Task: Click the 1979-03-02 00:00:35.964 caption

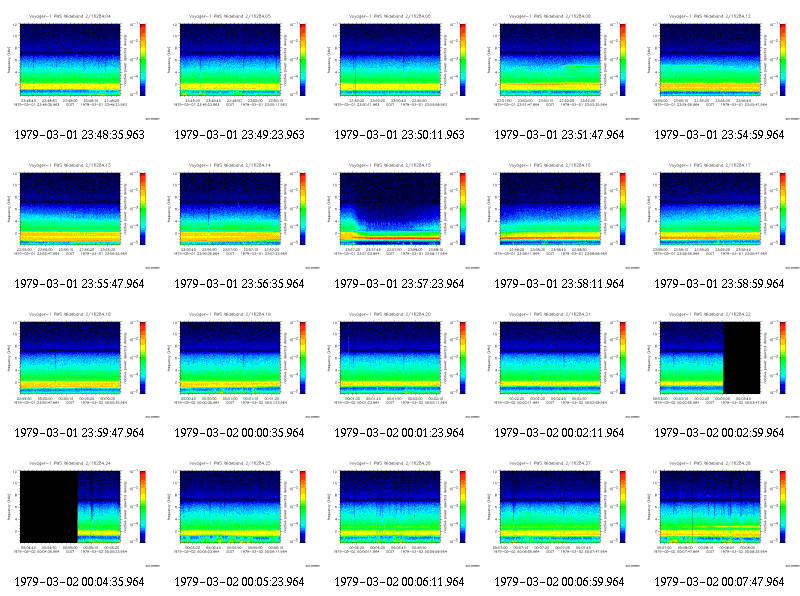Action: tap(239, 433)
